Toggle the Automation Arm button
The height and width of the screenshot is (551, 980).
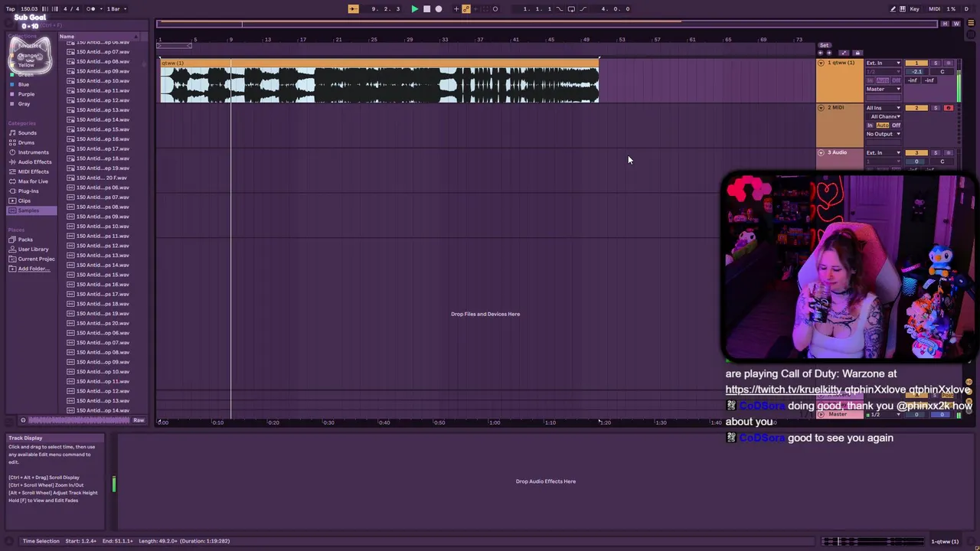point(466,9)
